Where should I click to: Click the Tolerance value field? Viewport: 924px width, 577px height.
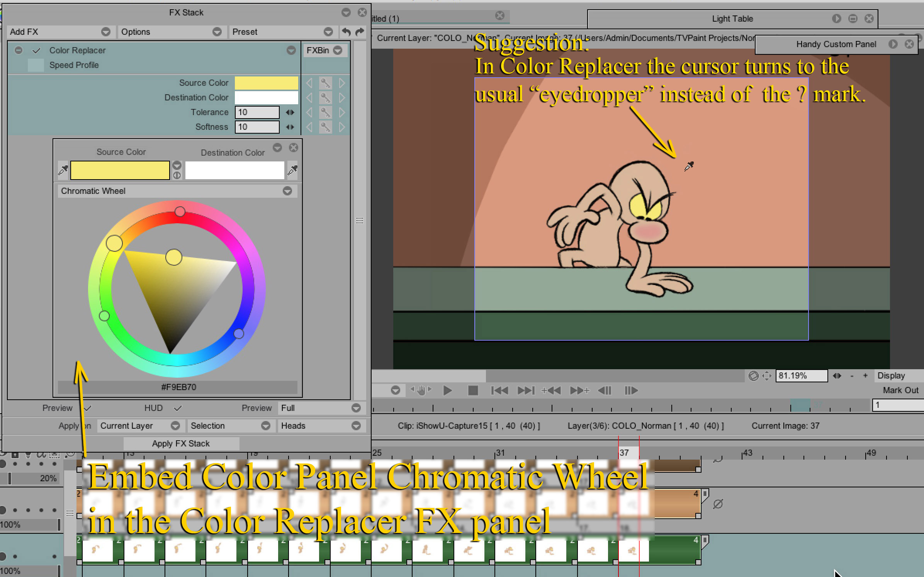(257, 112)
